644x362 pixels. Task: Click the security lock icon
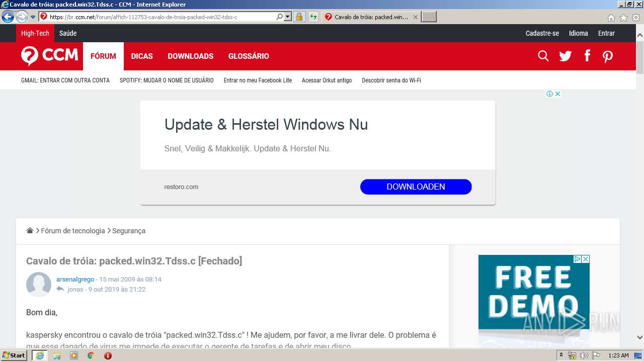click(299, 17)
